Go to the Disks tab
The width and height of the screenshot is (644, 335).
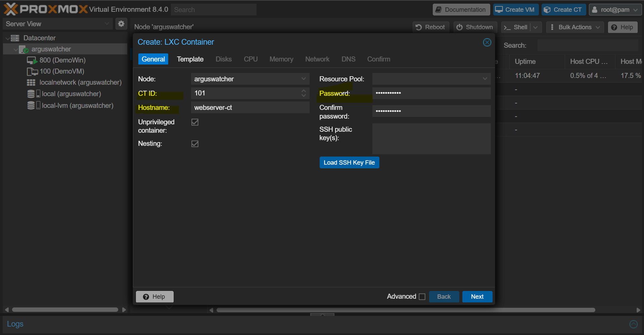pos(224,59)
